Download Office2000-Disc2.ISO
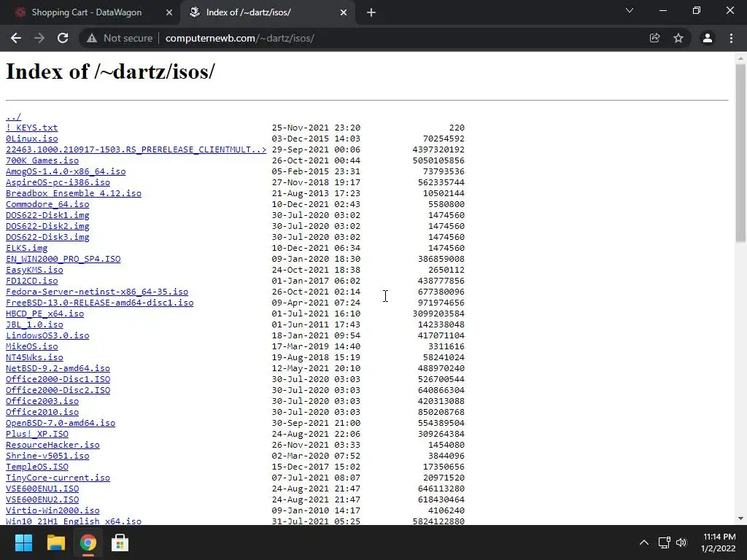 pyautogui.click(x=58, y=391)
